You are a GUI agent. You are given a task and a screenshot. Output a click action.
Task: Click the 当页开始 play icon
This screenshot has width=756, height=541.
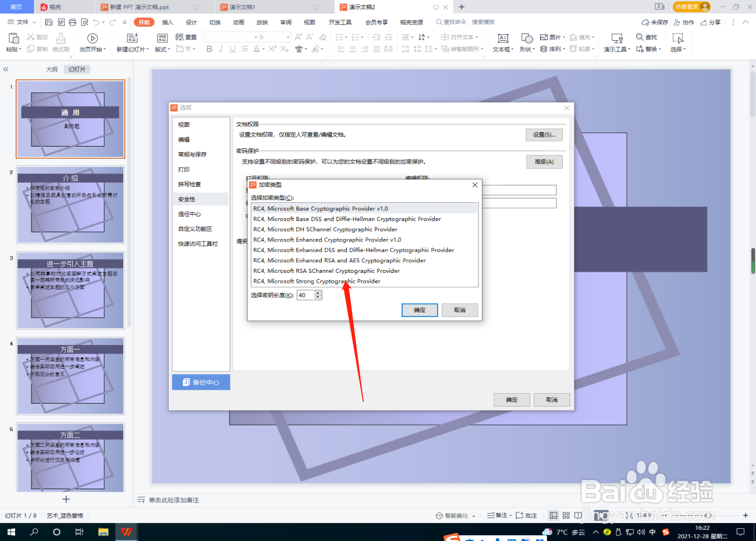pos(93,38)
